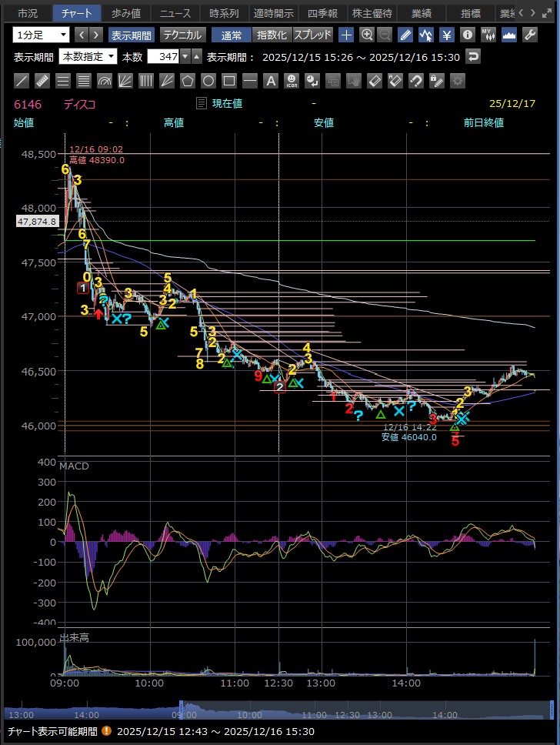Pick the text annotation tool
Image resolution: width=560 pixels, height=745 pixels.
270,80
